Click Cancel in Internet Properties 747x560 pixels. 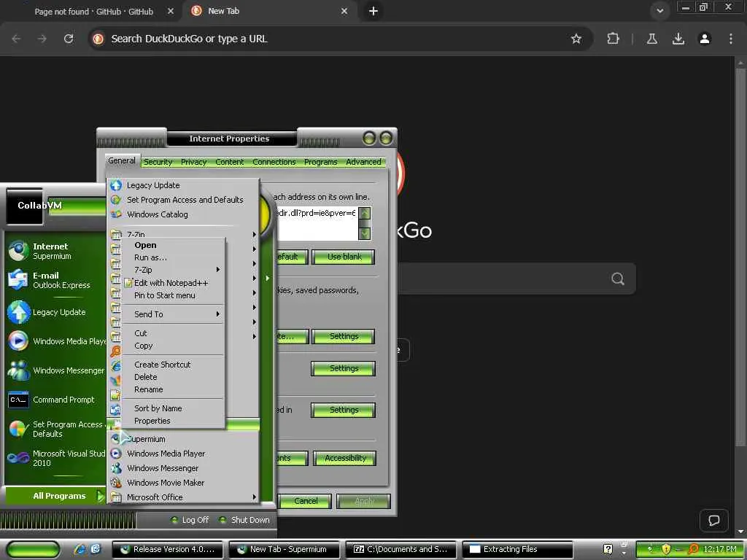coord(306,501)
